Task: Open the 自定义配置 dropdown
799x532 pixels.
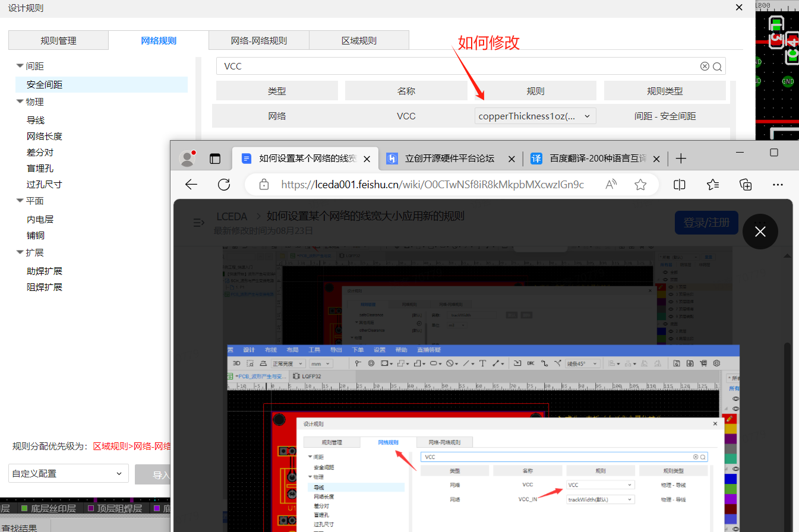Action: [68, 473]
